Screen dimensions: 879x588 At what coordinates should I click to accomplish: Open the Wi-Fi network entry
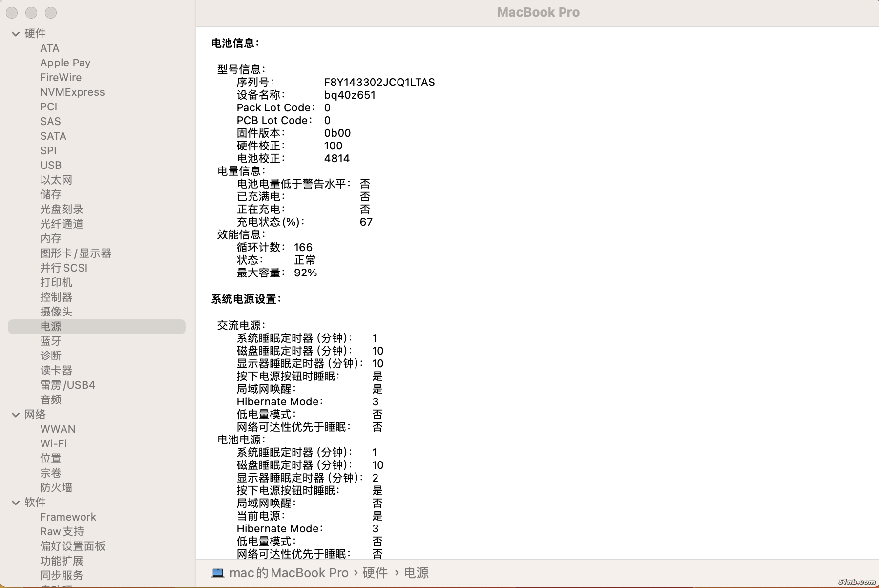[54, 443]
